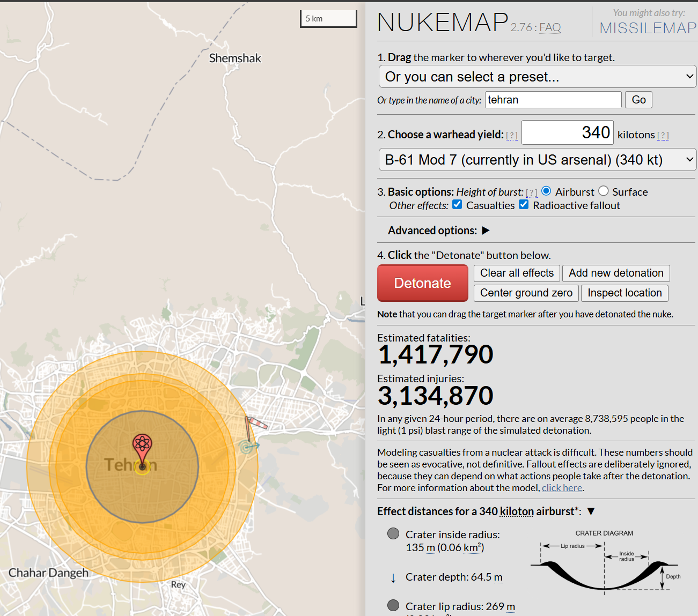
Task: Click Inspect location
Action: [624, 293]
